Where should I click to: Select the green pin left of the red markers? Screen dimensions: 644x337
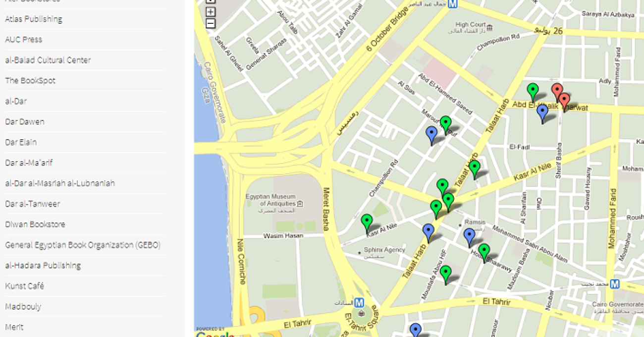point(533,91)
